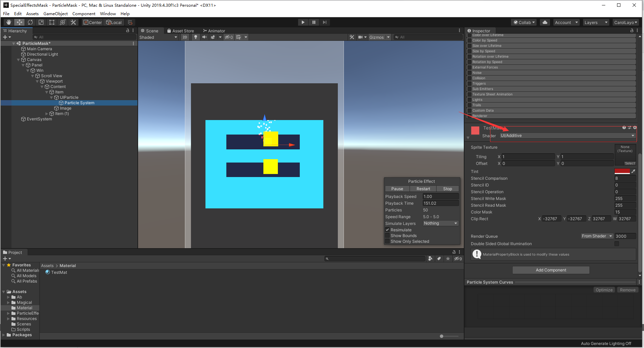This screenshot has height=348, width=644.
Task: Expand the Magical folder
Action: (x=8, y=302)
